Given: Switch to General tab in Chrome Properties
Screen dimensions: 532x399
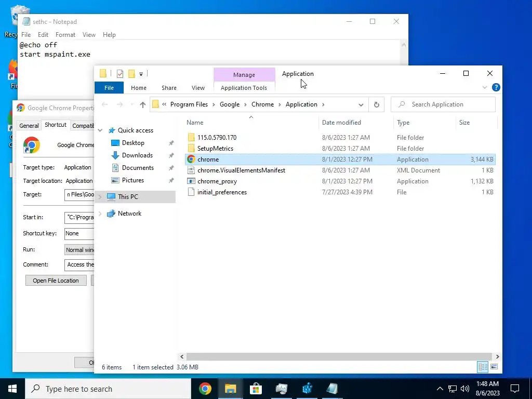Looking at the screenshot, I should 29,126.
